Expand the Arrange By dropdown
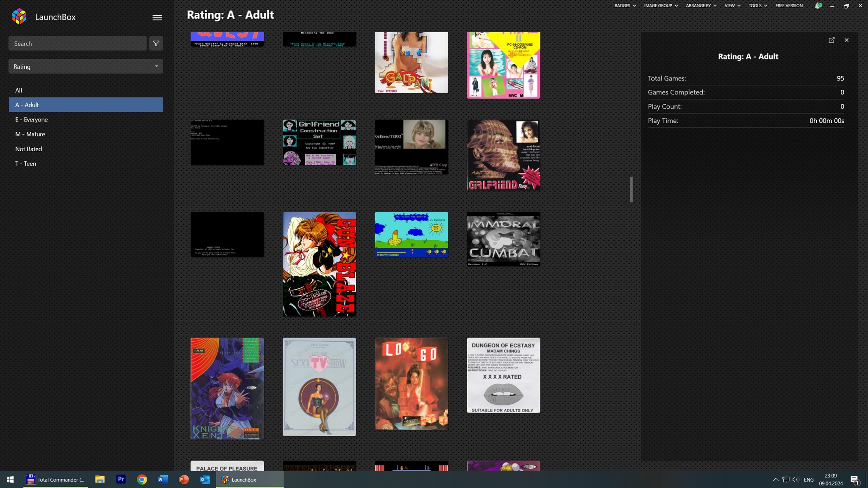Image resolution: width=868 pixels, height=488 pixels. click(701, 6)
